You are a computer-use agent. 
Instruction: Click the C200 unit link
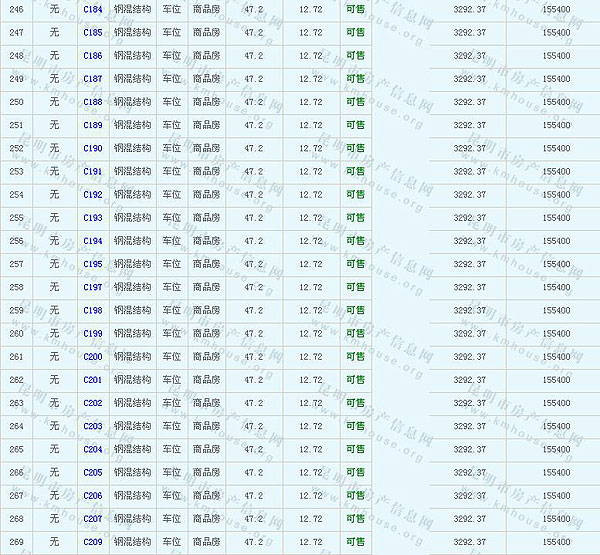(x=92, y=357)
